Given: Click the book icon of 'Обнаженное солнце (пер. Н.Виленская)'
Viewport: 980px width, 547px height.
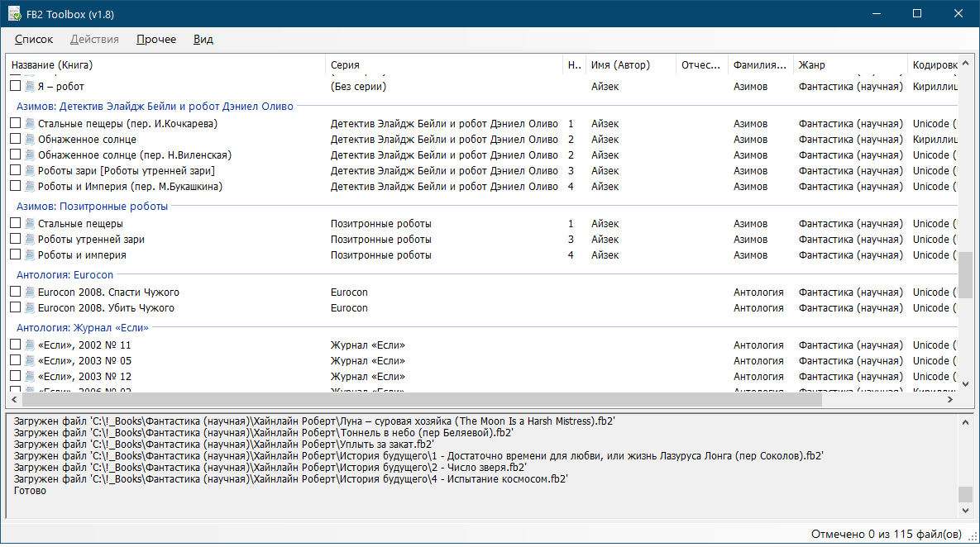Looking at the screenshot, I should click(x=30, y=155).
